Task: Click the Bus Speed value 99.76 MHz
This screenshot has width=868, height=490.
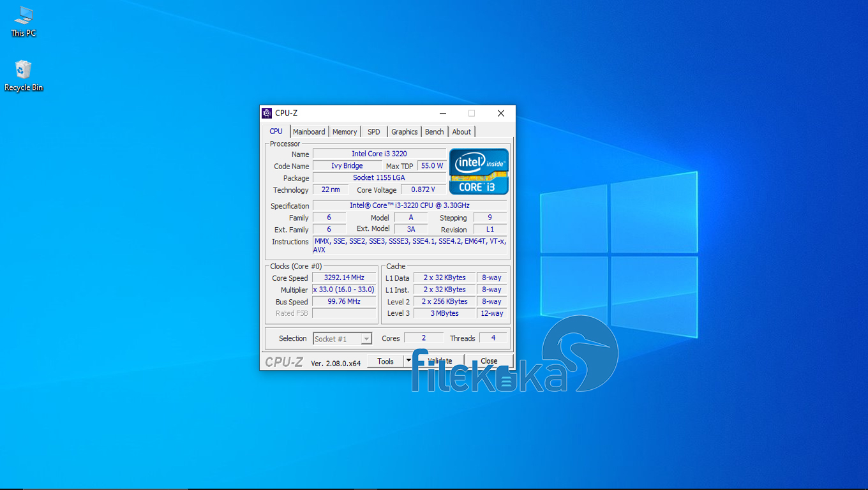Action: click(x=344, y=302)
